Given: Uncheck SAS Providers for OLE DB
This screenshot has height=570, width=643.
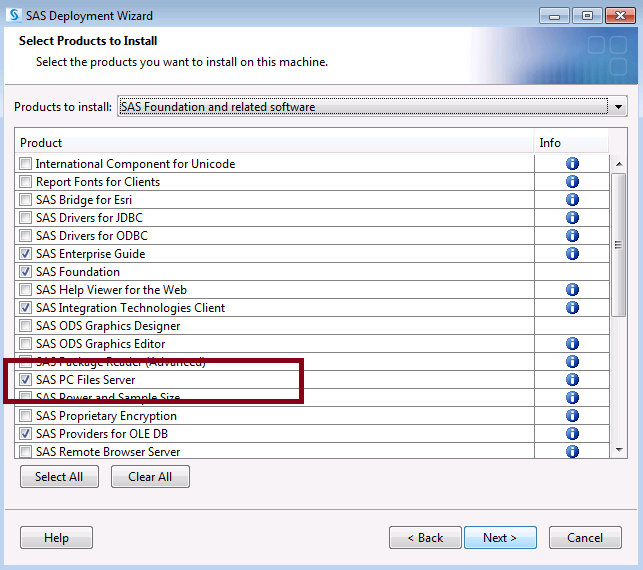Looking at the screenshot, I should [x=25, y=433].
